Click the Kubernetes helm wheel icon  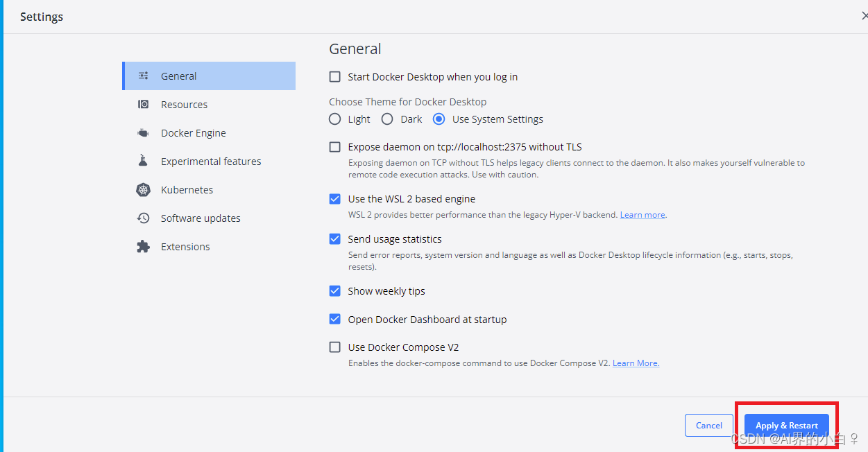(x=143, y=190)
